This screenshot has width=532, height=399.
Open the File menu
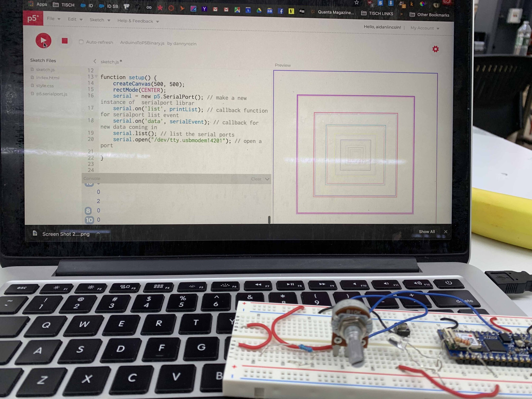[53, 19]
